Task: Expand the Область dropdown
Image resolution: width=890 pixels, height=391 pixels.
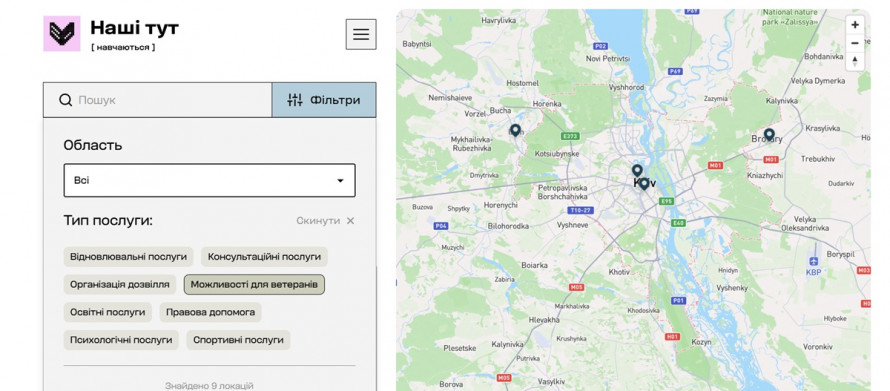Action: coord(209,180)
